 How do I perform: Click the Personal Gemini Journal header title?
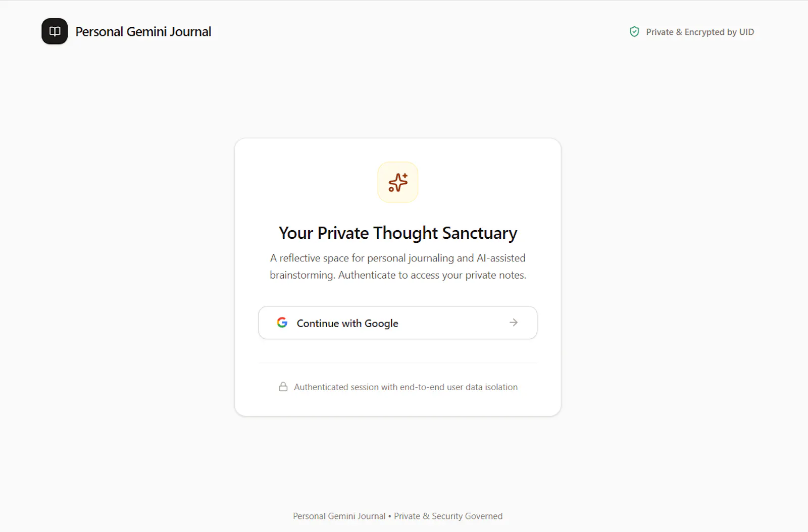point(143,32)
